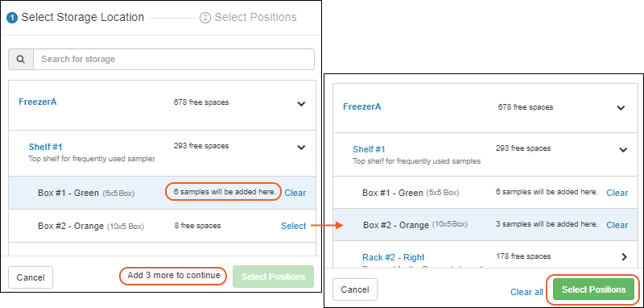Click the enabled green Select Positions button

click(593, 289)
